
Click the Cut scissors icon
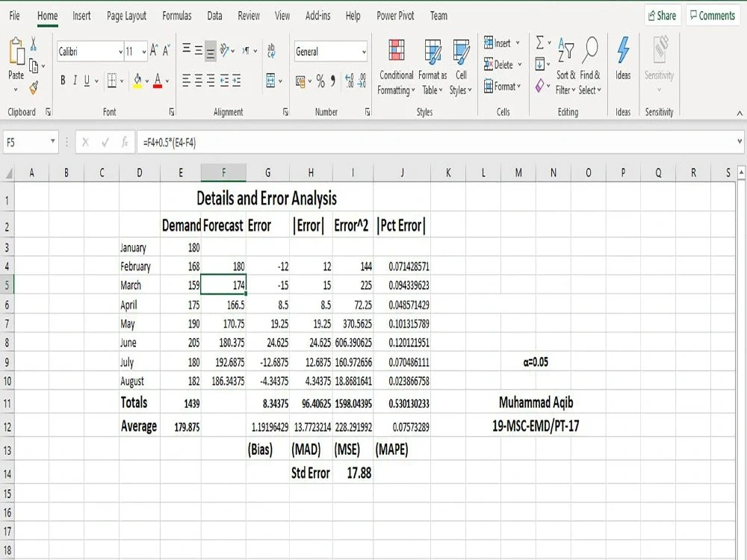(x=34, y=44)
